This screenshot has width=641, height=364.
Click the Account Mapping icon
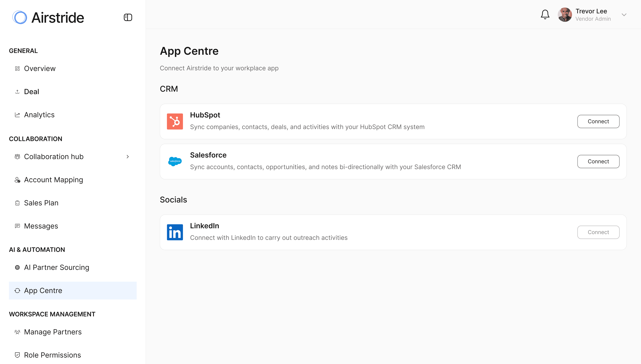17,180
